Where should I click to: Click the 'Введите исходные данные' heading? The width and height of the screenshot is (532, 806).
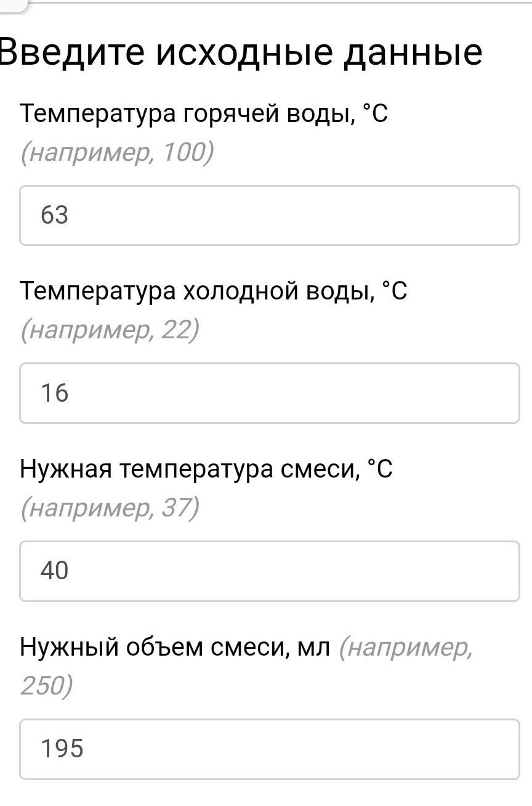240,52
